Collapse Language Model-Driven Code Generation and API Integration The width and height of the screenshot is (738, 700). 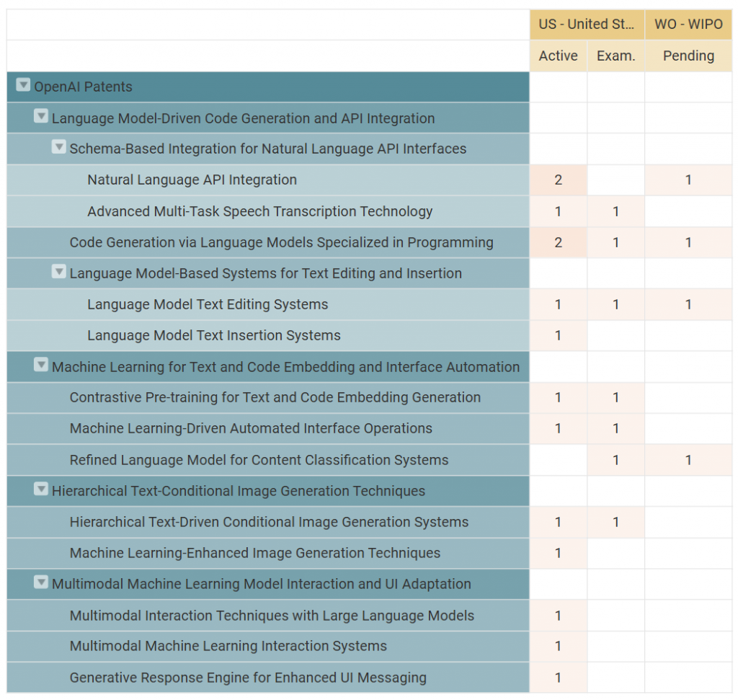[x=41, y=116]
